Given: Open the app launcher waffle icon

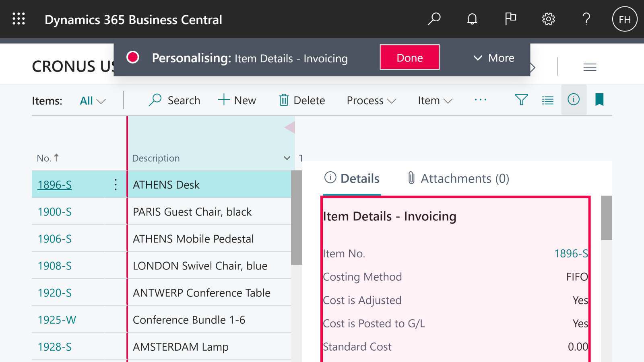Looking at the screenshot, I should [x=19, y=19].
